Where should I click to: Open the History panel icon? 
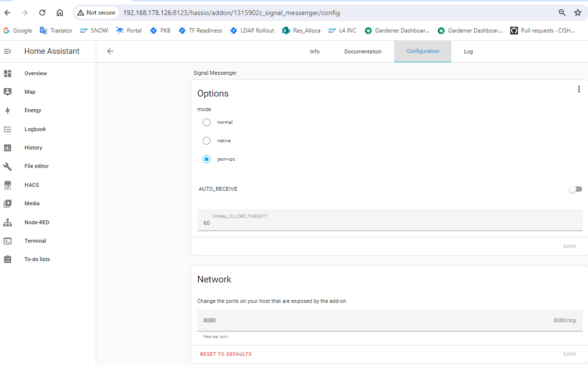pyautogui.click(x=7, y=148)
